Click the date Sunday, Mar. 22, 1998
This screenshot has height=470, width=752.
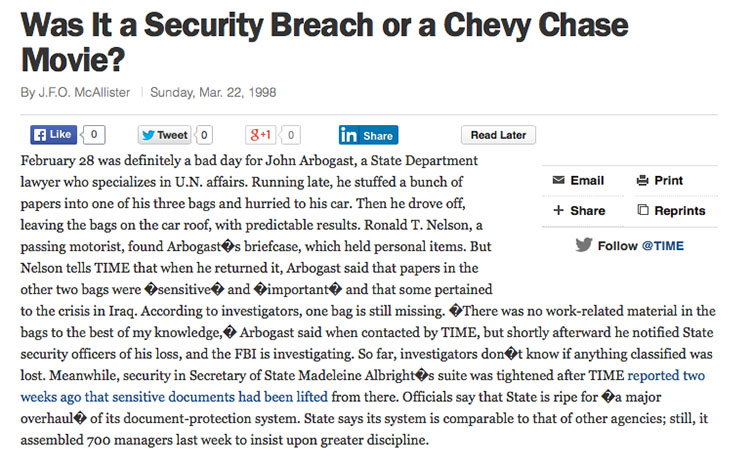(213, 93)
